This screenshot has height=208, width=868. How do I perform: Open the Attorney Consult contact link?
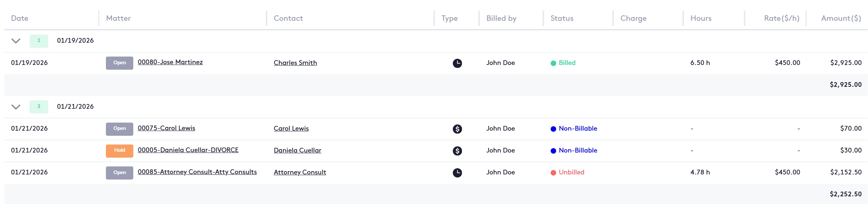pyautogui.click(x=300, y=172)
